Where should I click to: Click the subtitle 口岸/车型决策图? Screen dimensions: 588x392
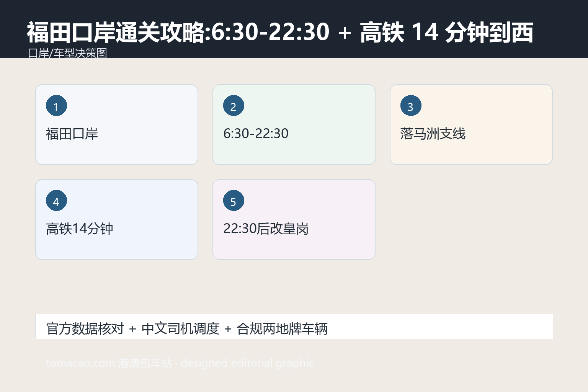tap(67, 53)
